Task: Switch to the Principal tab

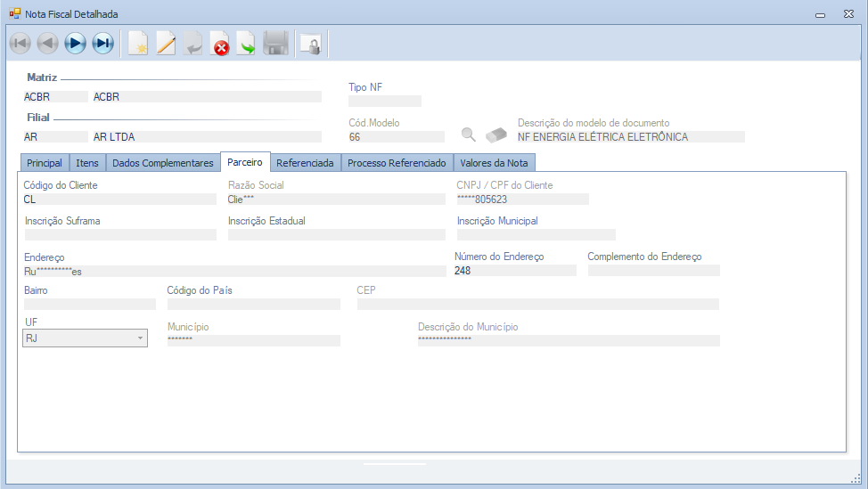Action: click(x=45, y=163)
